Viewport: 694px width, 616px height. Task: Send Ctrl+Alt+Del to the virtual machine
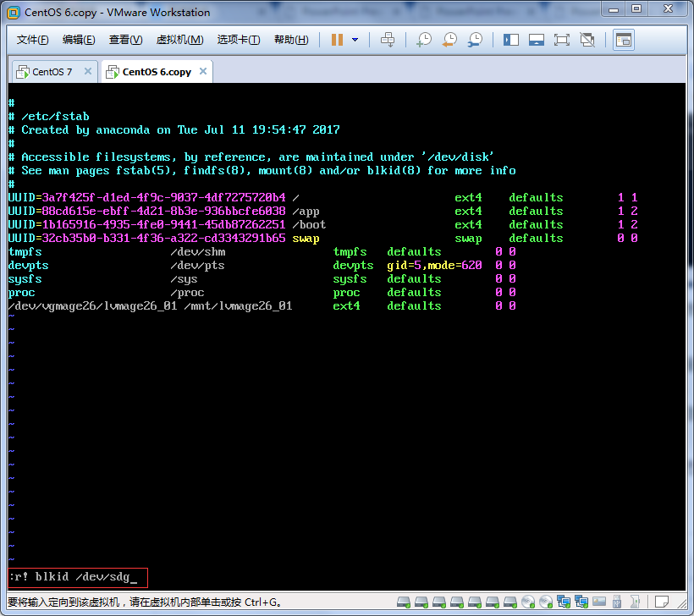[x=388, y=40]
